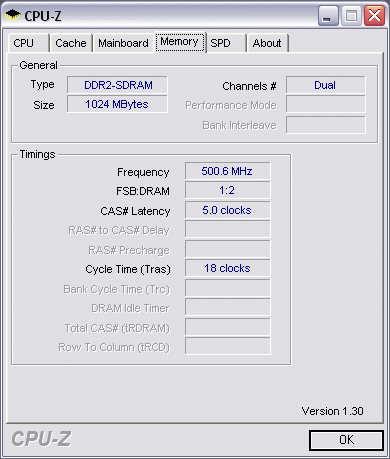The width and height of the screenshot is (390, 459).
Task: Open the About tab
Action: [x=267, y=43]
